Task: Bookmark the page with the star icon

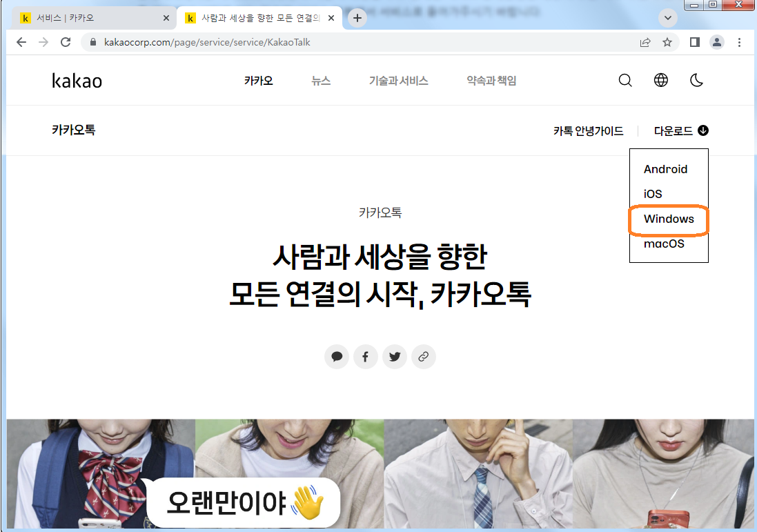Action: 667,43
